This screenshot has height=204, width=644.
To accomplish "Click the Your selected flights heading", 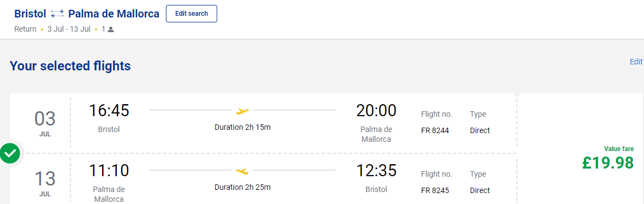I will [x=70, y=65].
